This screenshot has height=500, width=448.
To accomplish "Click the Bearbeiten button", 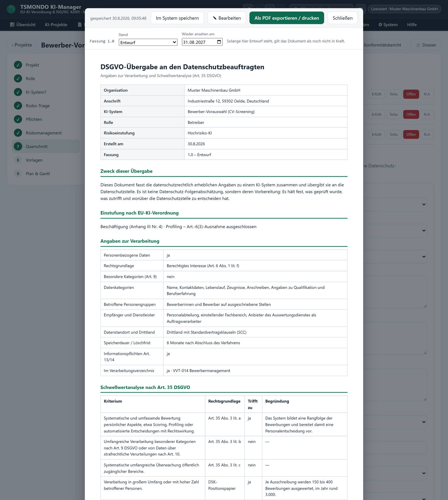I will click(227, 18).
